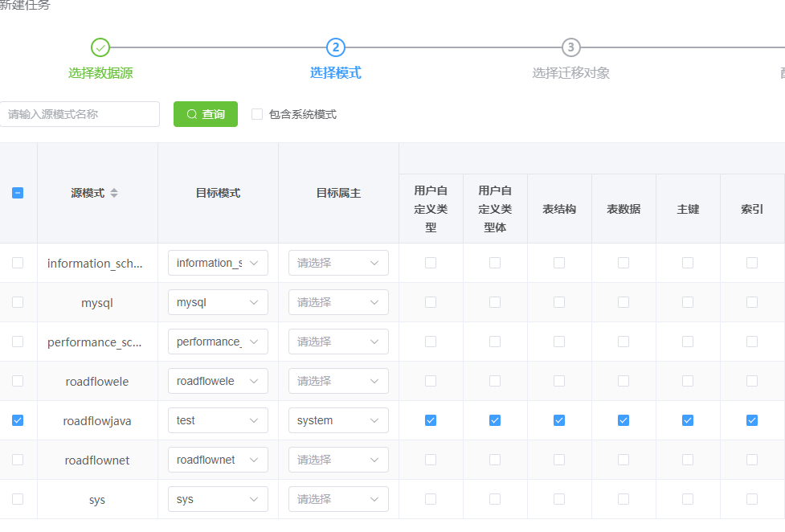Click the step 2 circle icon
785x532 pixels.
coord(336,47)
